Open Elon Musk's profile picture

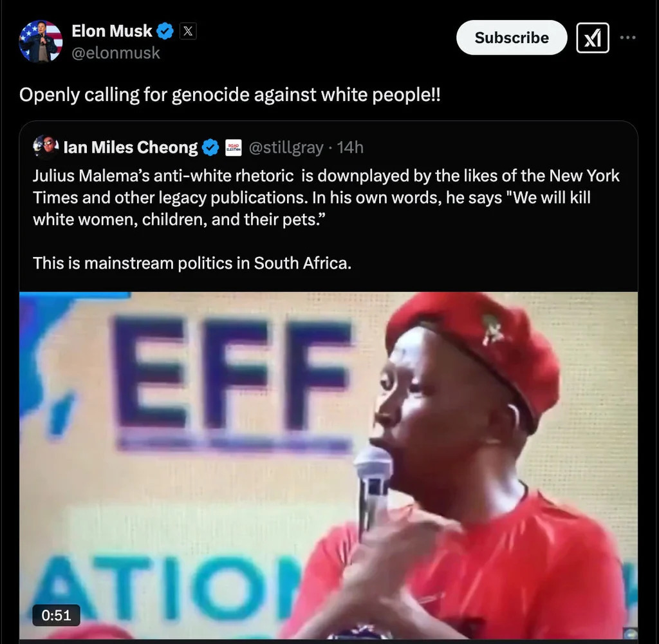pos(41,41)
